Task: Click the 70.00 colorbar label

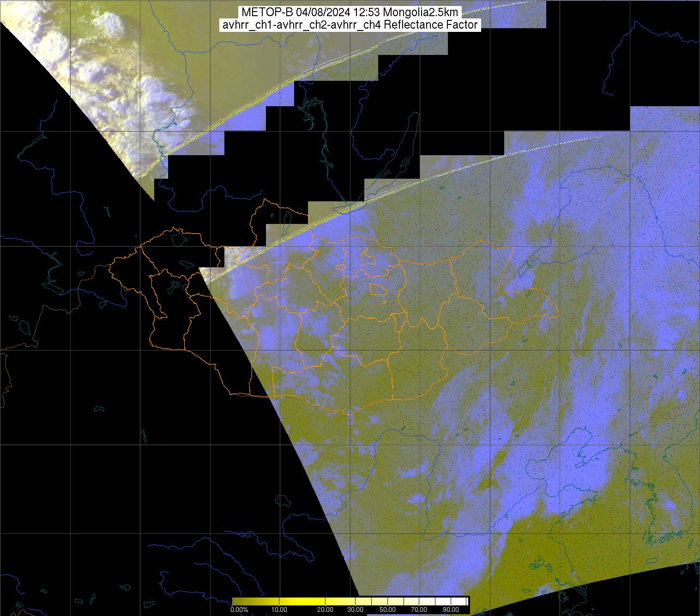Action: (x=419, y=610)
